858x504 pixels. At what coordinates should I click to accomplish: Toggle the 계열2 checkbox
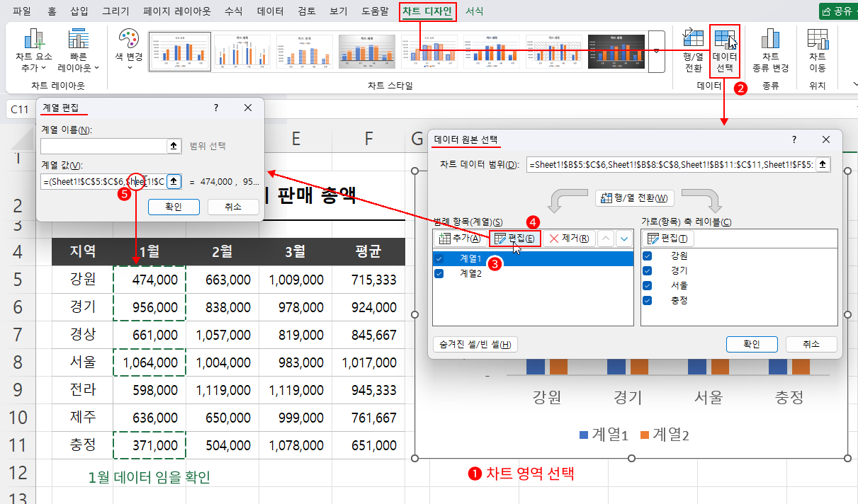click(x=439, y=273)
